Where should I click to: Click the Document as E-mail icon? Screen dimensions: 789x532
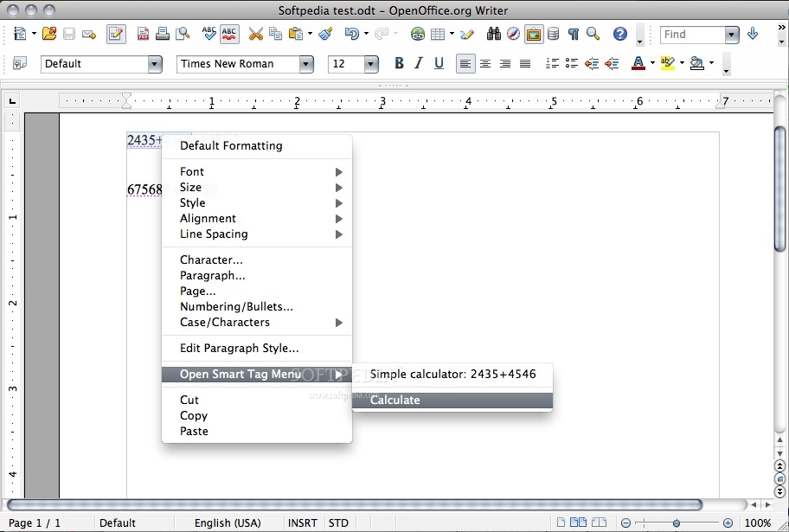tap(89, 35)
